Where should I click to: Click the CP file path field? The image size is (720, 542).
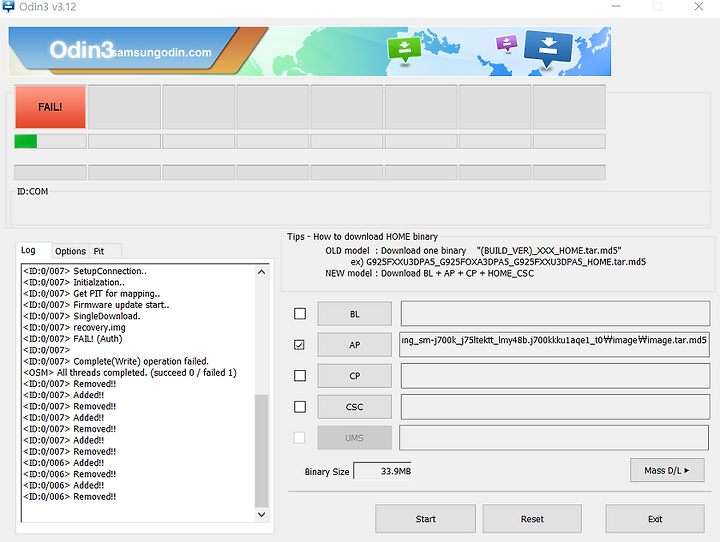click(555, 376)
